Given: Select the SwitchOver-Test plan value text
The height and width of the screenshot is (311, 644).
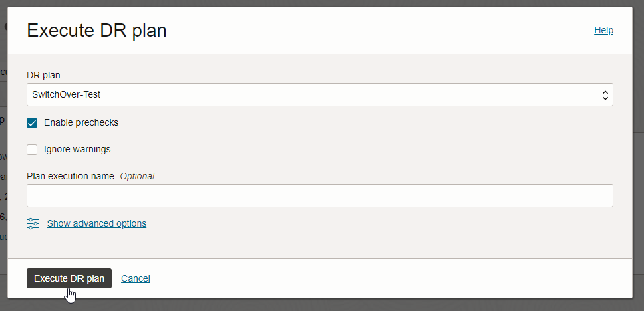Looking at the screenshot, I should (x=66, y=95).
